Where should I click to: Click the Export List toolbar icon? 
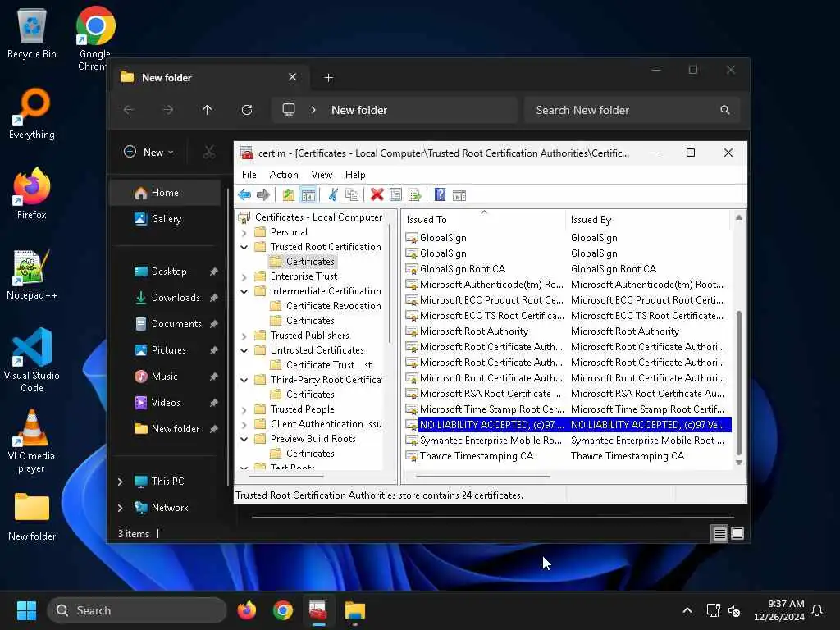pyautogui.click(x=414, y=195)
